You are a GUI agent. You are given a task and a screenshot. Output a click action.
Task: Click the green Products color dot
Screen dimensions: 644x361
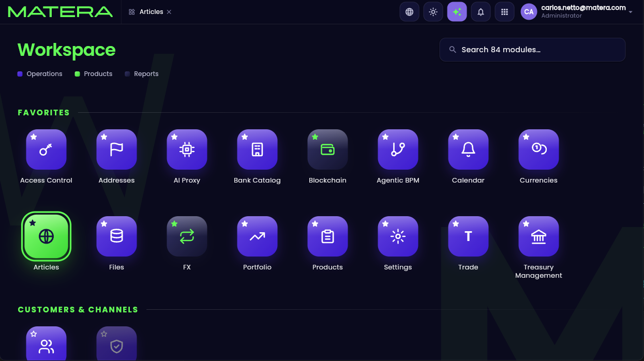(77, 74)
